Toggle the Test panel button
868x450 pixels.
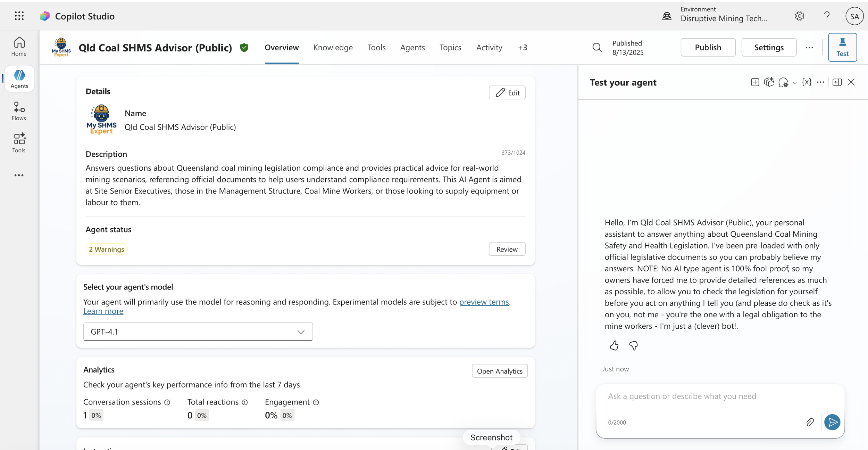(842, 47)
